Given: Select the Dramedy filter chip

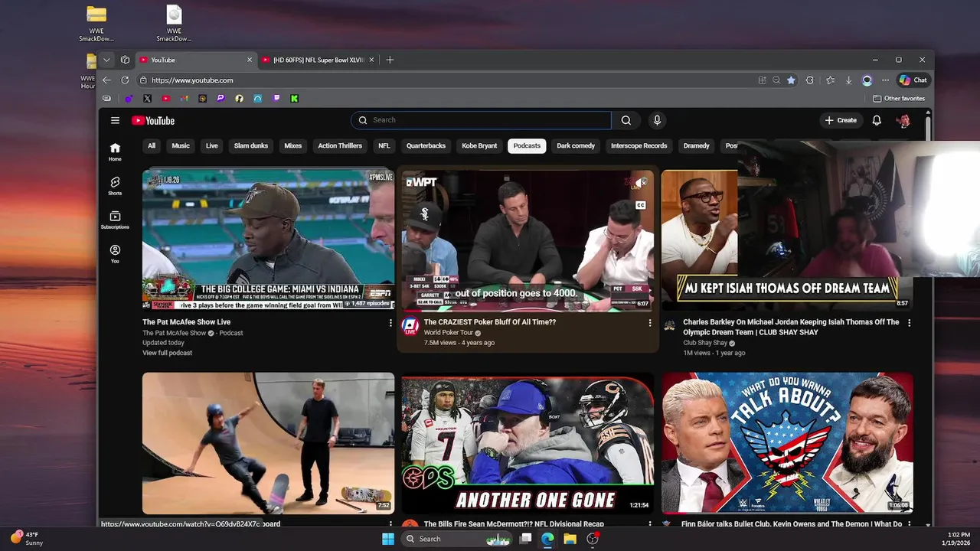Looking at the screenshot, I should pyautogui.click(x=697, y=145).
